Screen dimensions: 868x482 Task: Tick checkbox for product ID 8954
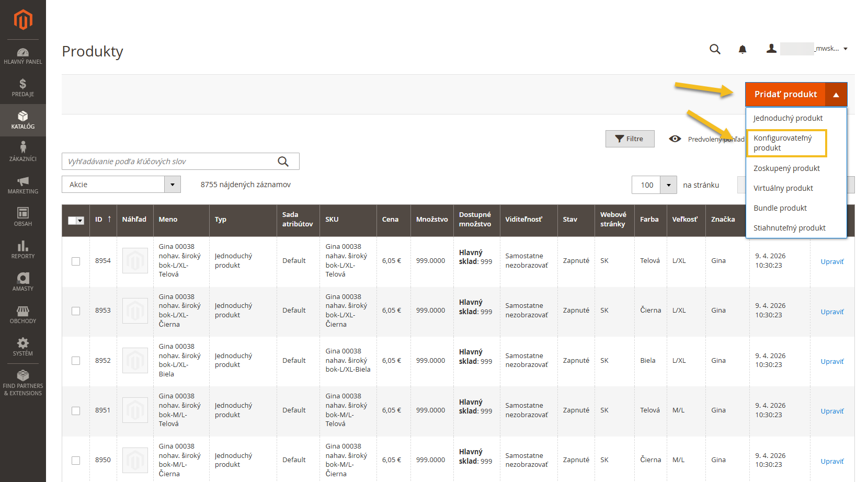tap(76, 261)
